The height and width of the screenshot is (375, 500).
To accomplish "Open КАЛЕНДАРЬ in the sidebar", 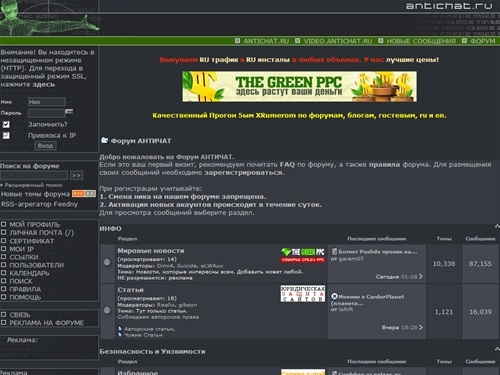I will (x=29, y=273).
